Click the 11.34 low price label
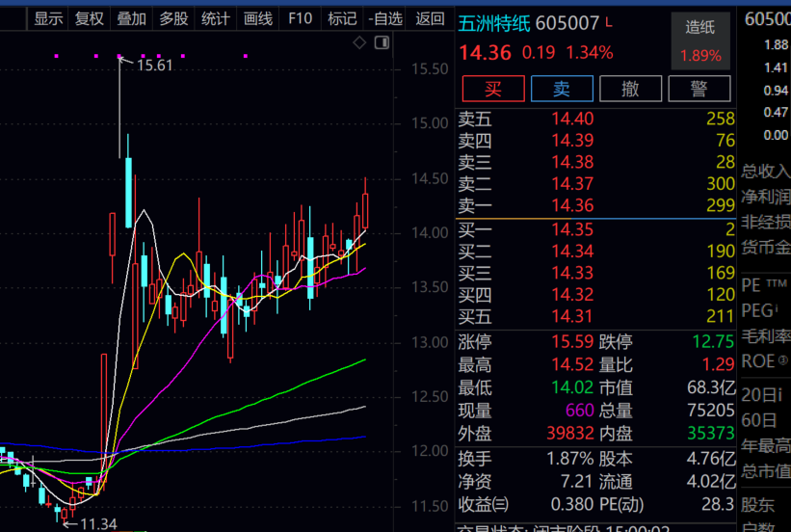The image size is (791, 532). [x=98, y=524]
